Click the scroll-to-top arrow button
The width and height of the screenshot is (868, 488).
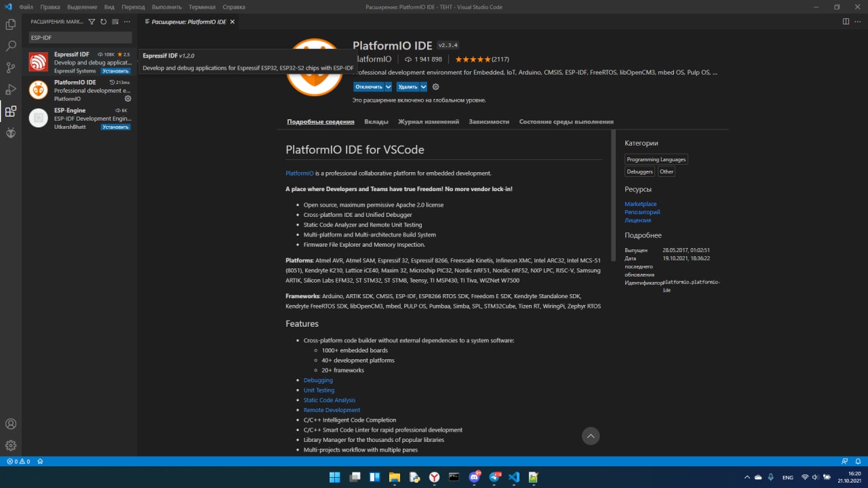point(591,436)
